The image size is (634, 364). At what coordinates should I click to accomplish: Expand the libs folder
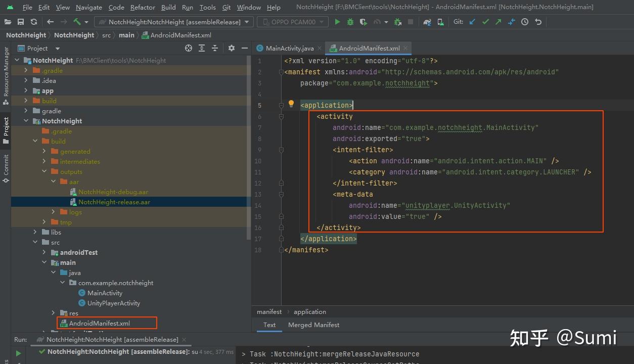coord(35,232)
